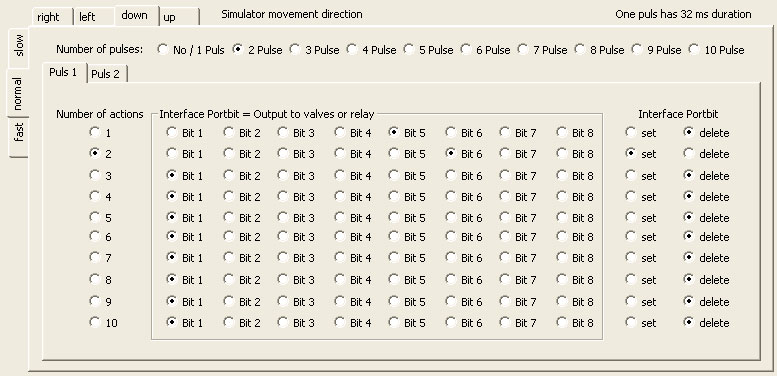This screenshot has height=376, width=777.
Task: Select Bit 2 in action row 9
Action: pos(228,301)
